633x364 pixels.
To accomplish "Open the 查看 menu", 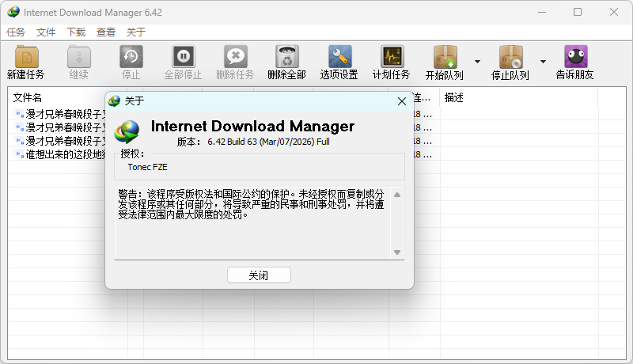I will (106, 32).
